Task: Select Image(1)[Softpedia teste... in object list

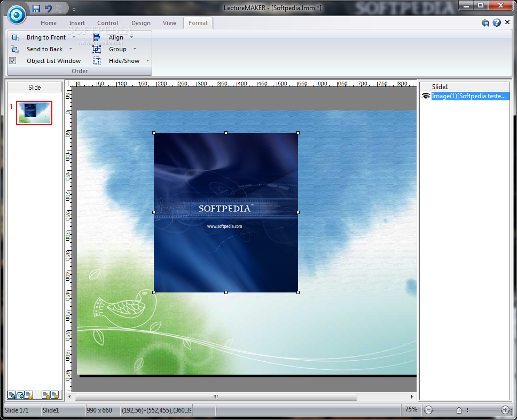Action: [470, 96]
